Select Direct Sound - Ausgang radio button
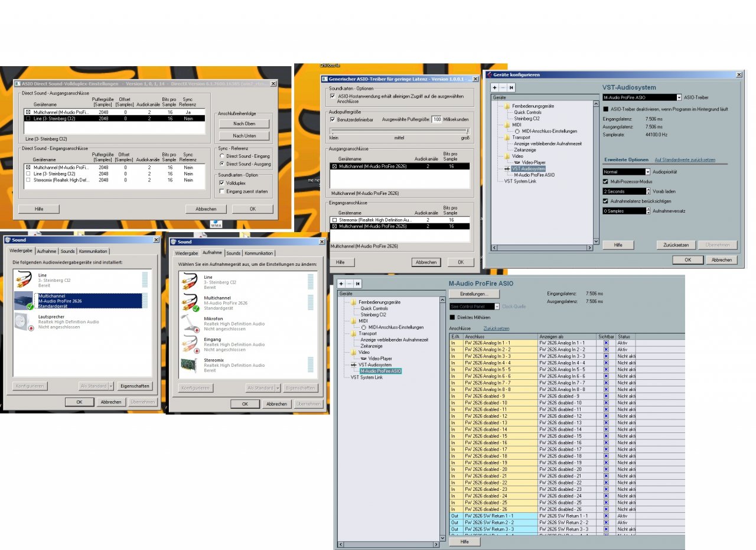The width and height of the screenshot is (756, 550). pyautogui.click(x=222, y=163)
